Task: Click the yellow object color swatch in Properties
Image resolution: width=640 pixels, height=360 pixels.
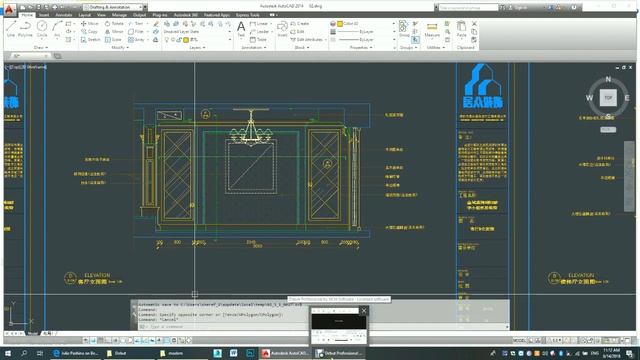Action: (340, 24)
